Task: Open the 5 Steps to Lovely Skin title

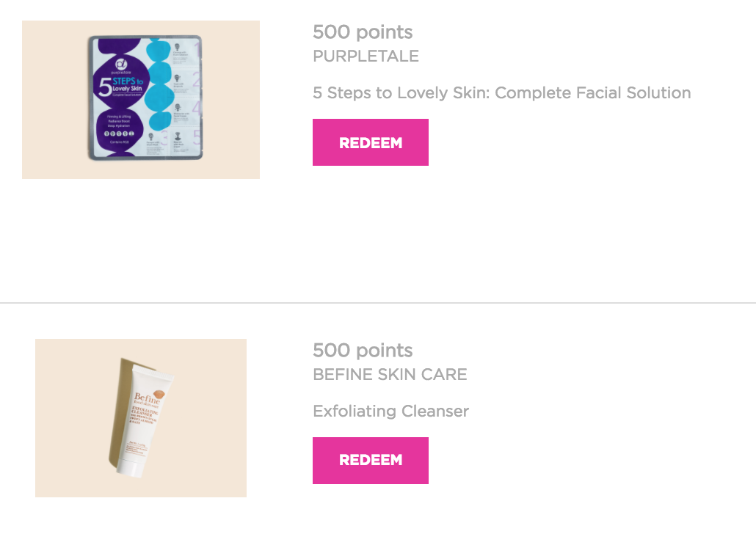Action: [x=502, y=92]
